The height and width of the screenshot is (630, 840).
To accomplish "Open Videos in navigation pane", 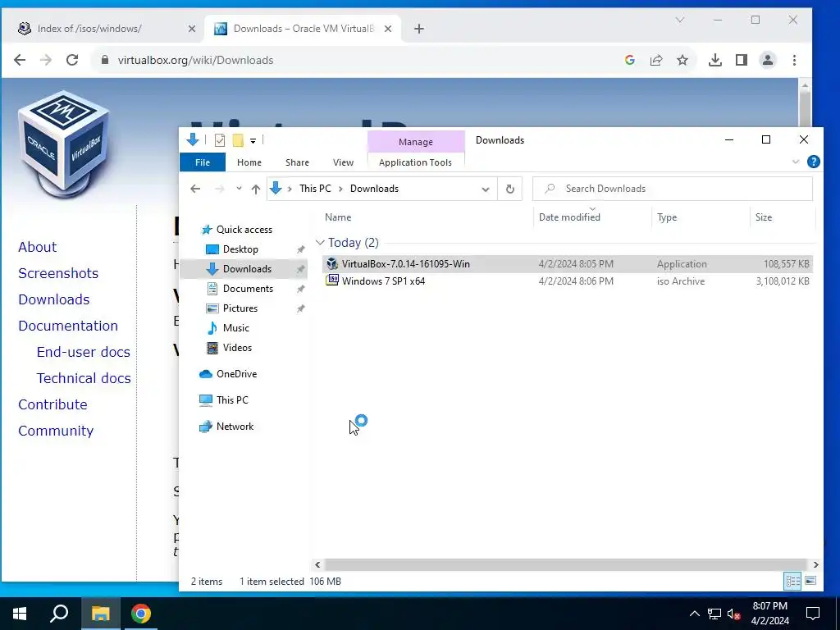I will [x=237, y=348].
